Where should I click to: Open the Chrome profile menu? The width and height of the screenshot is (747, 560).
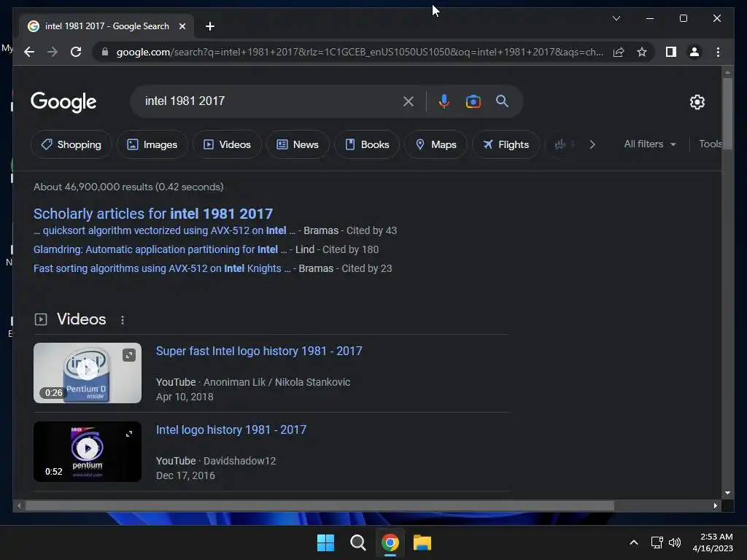(694, 52)
